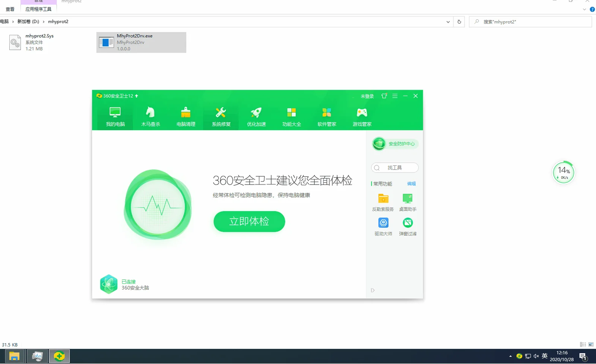Open the 360 Safe taskbar button
This screenshot has height=364, width=596.
(59, 357)
